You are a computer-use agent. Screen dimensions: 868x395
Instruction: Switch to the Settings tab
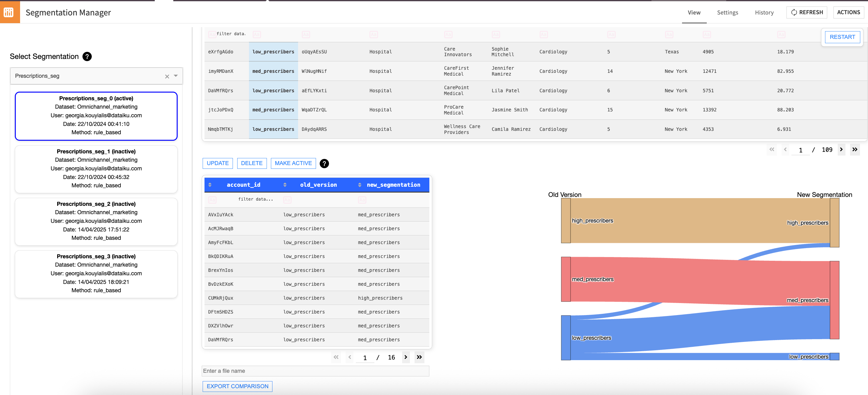pos(727,12)
